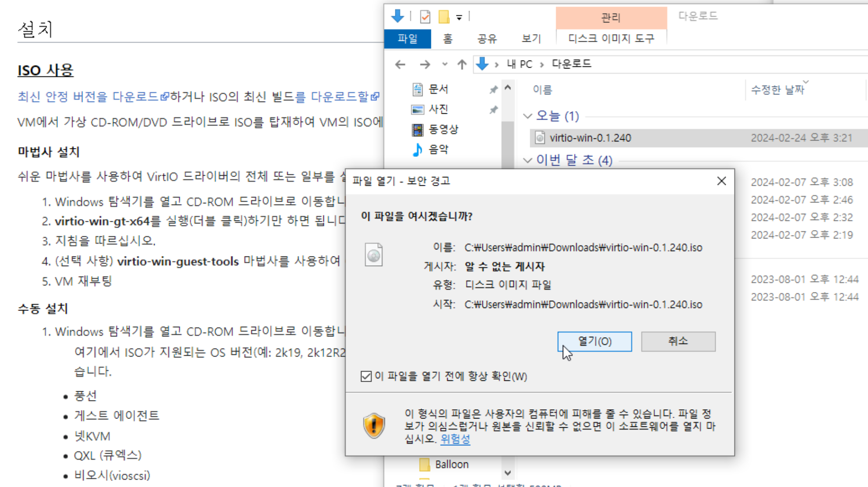Image resolution: width=868 pixels, height=487 pixels.
Task: Open '최신 안정 버전을 다운로드' link on web page
Action: (x=88, y=97)
